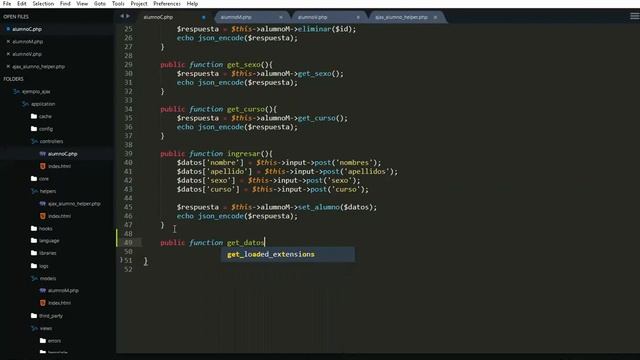Expand the logs folder

click(34, 266)
